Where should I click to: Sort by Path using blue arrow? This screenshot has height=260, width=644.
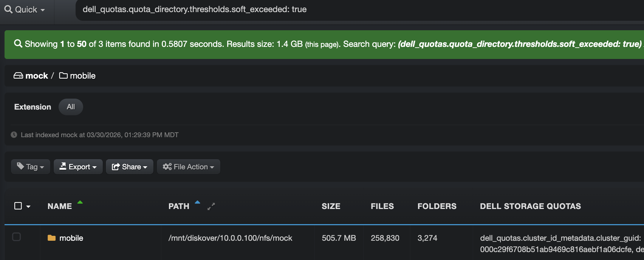(197, 202)
